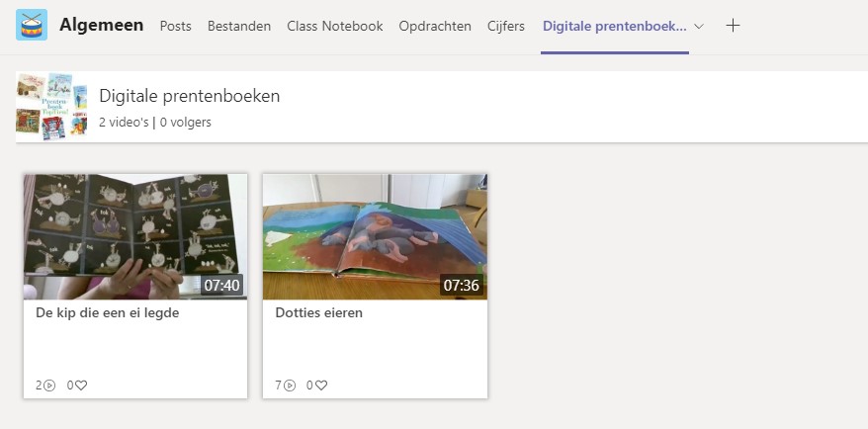Viewport: 868px width, 429px height.
Task: Go to the Opdrachten tab
Action: (x=435, y=26)
